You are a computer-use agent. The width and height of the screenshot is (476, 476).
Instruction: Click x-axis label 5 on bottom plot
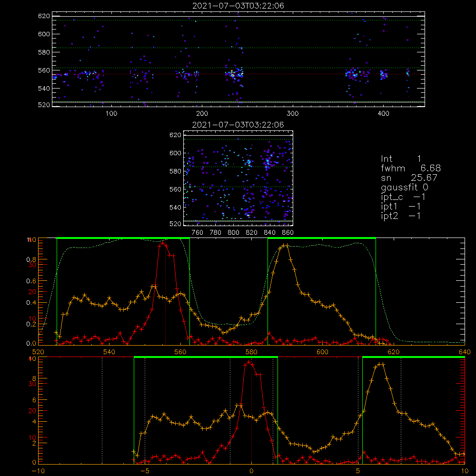358,471
